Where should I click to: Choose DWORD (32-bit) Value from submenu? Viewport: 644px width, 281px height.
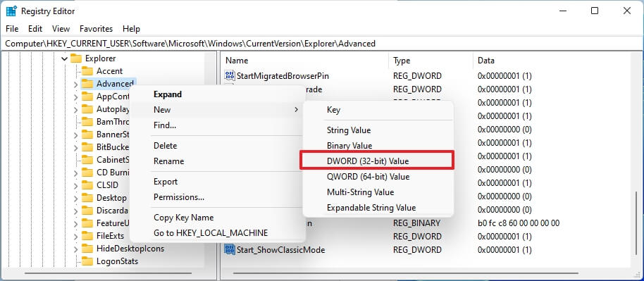tap(377, 161)
